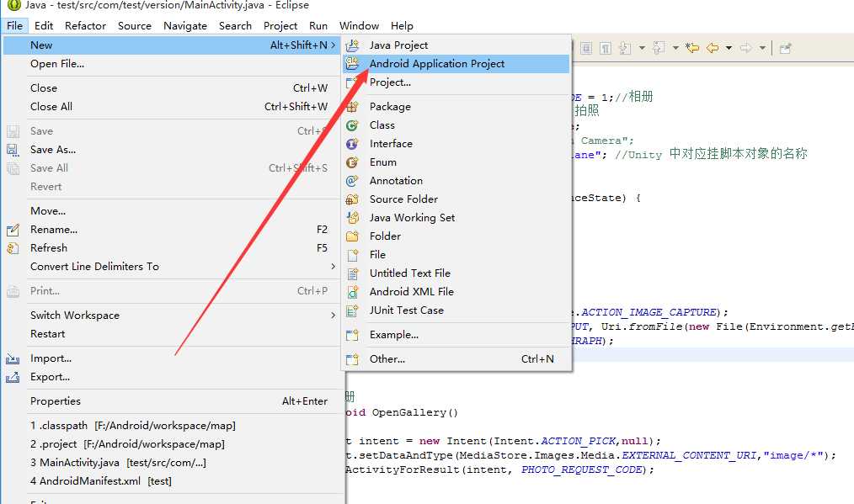This screenshot has height=504, width=854.
Task: Click the Forward navigation arrow in toolbar
Action: [745, 48]
